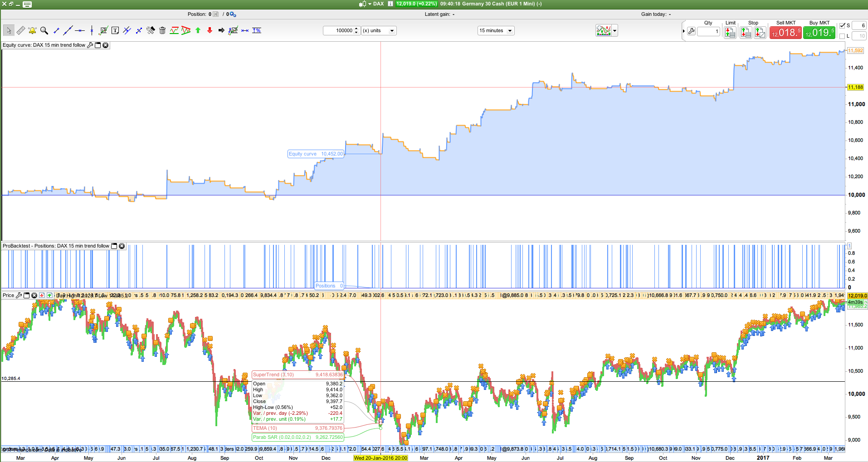Pick the green up arrow drawing tool
This screenshot has height=462, width=868.
coord(198,30)
